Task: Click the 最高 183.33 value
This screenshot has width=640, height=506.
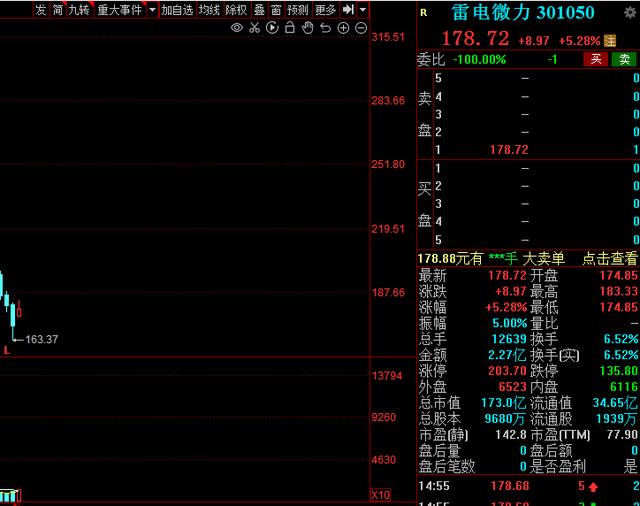Action: coord(618,291)
